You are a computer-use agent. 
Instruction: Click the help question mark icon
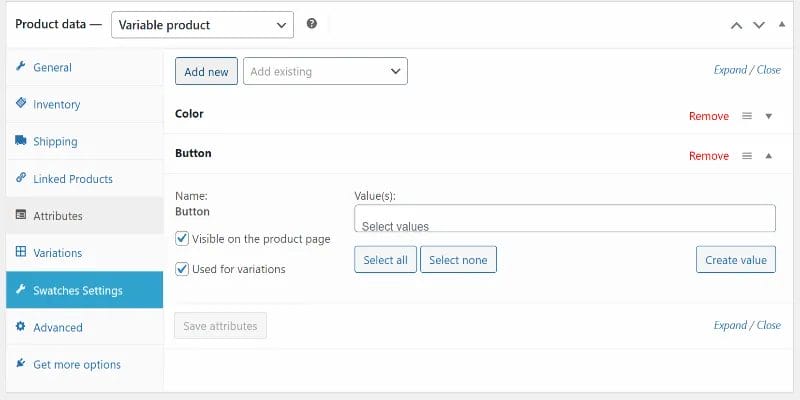(312, 23)
